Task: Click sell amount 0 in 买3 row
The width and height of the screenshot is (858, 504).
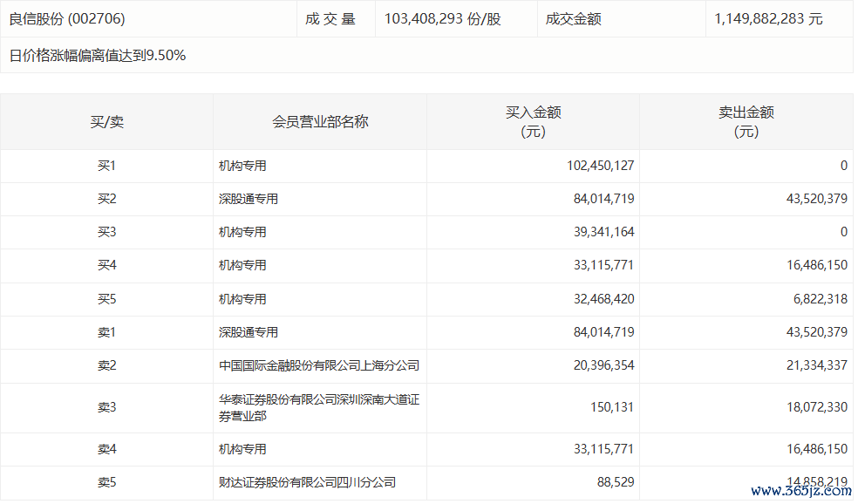Action: pyautogui.click(x=844, y=232)
